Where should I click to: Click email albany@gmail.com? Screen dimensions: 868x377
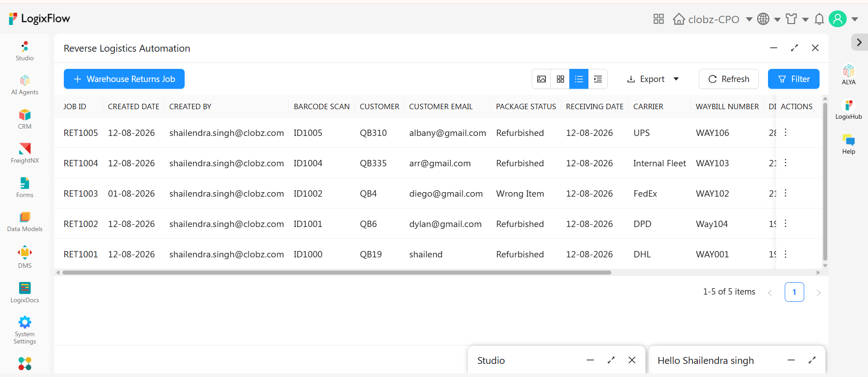point(448,133)
